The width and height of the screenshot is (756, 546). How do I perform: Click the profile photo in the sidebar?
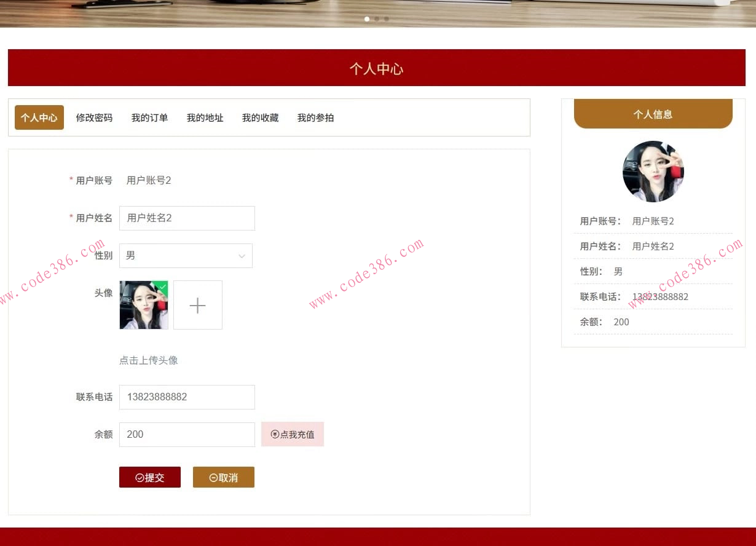tap(653, 172)
